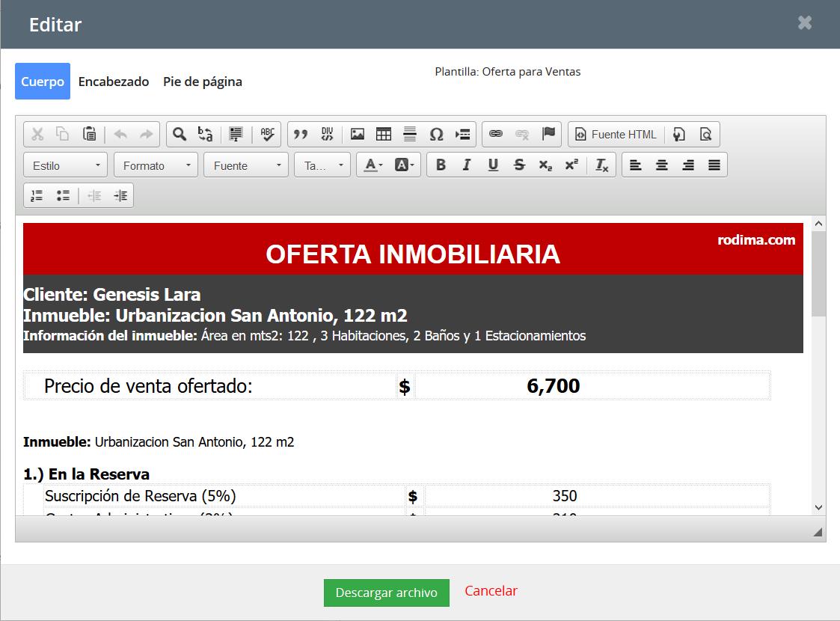Click the spell check ABC icon
This screenshot has height=621, width=840.
[x=267, y=135]
